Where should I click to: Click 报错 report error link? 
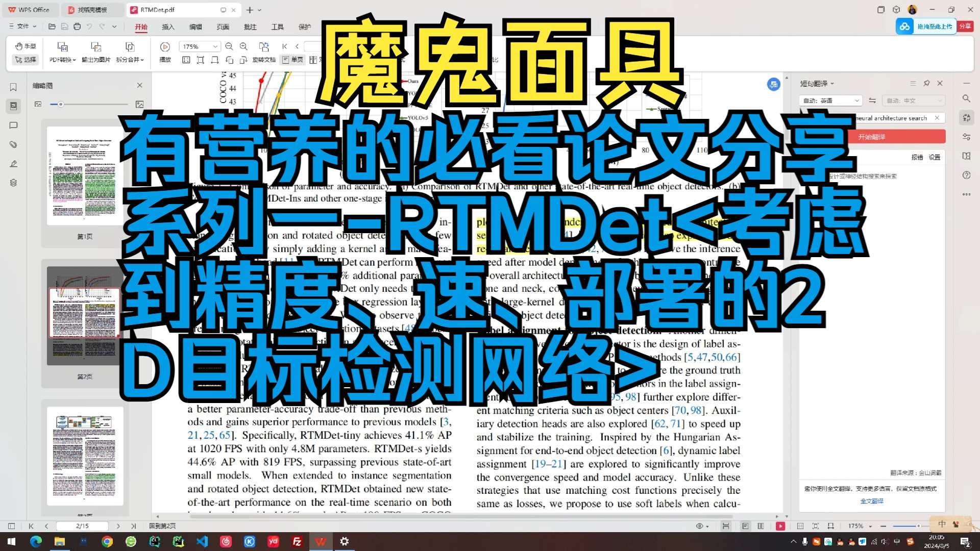pyautogui.click(x=917, y=157)
